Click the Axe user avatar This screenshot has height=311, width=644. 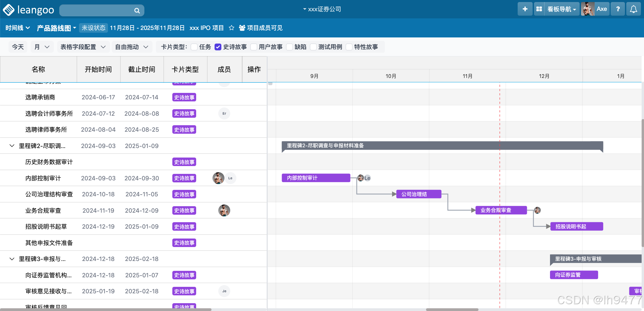[588, 9]
